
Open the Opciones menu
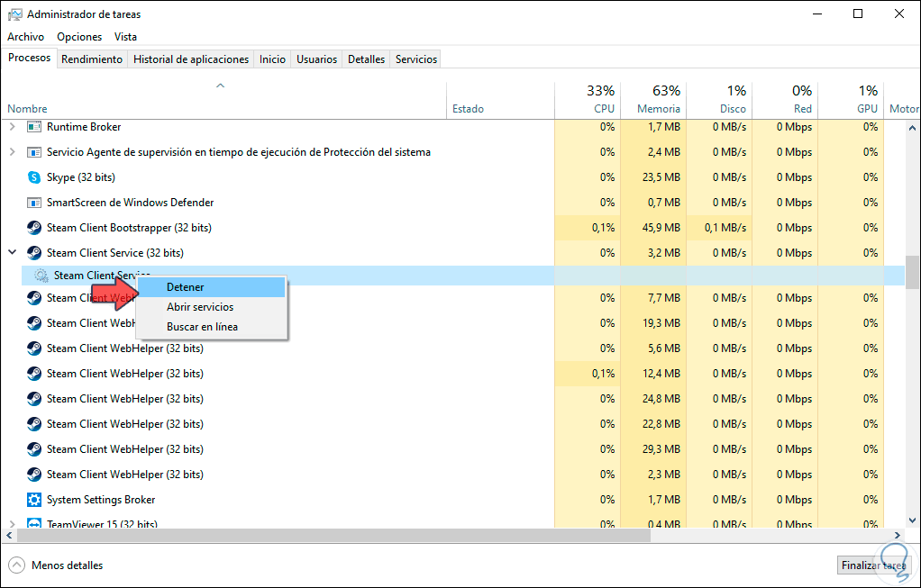(79, 37)
